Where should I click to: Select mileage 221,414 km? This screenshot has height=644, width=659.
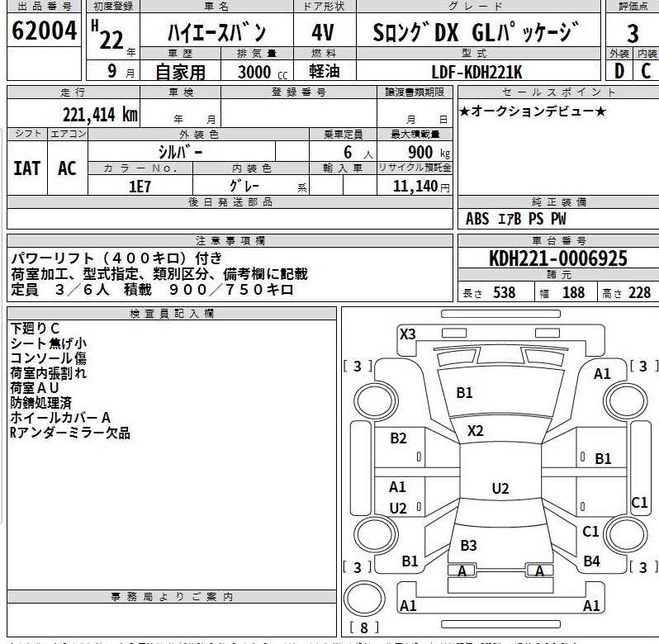tap(100, 114)
